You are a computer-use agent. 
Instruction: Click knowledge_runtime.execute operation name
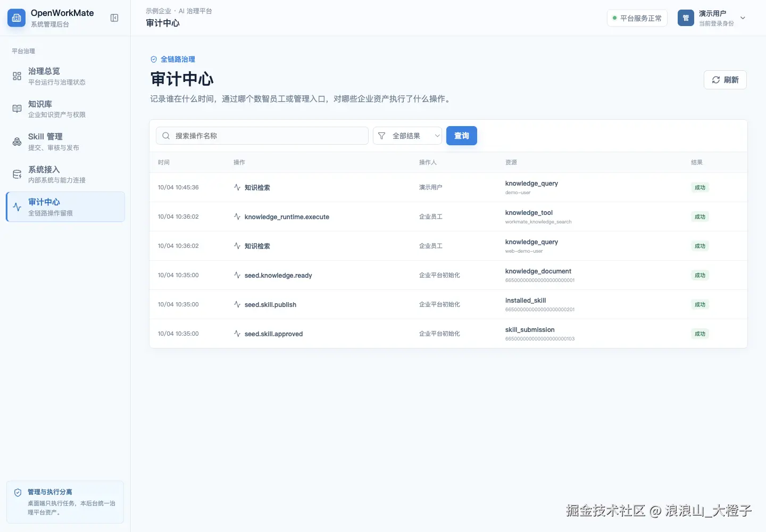287,217
